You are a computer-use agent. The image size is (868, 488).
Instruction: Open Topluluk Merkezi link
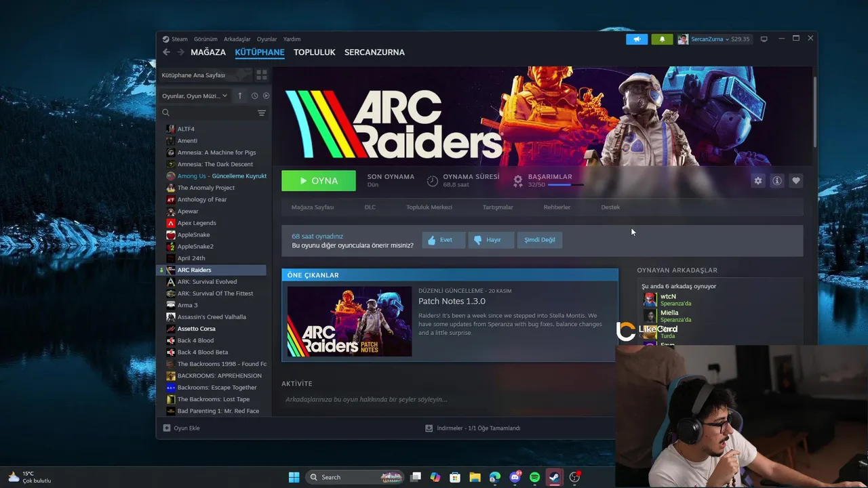pos(429,207)
